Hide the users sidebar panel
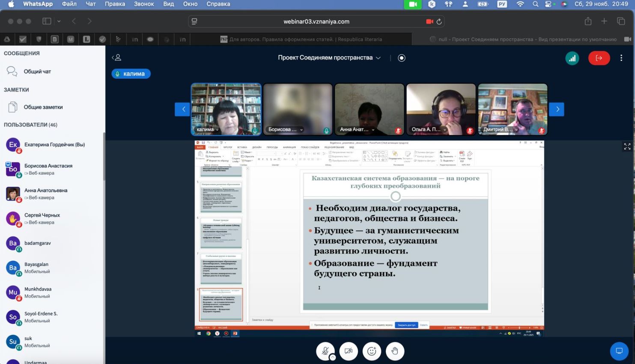Viewport: 635px width, 364px height. click(116, 58)
